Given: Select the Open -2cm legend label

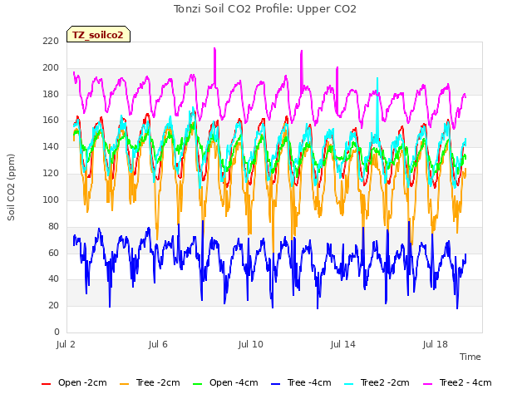Looking at the screenshot, I should [x=82, y=382].
